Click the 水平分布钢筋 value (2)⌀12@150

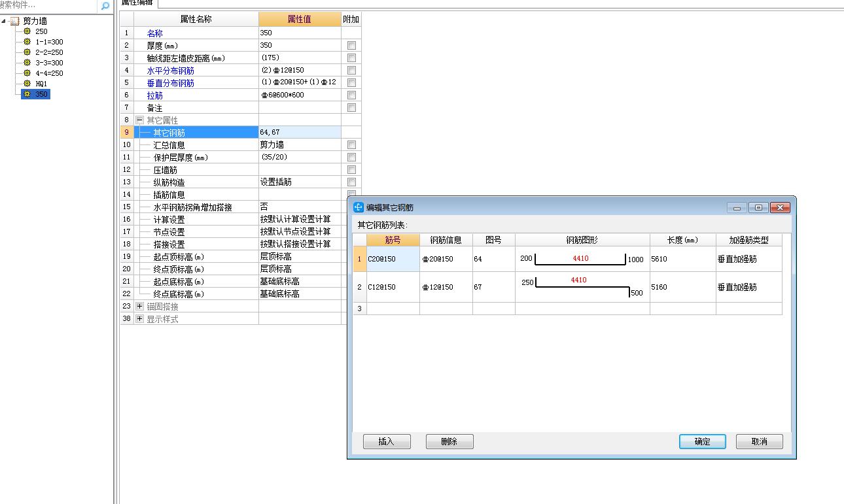tap(300, 70)
